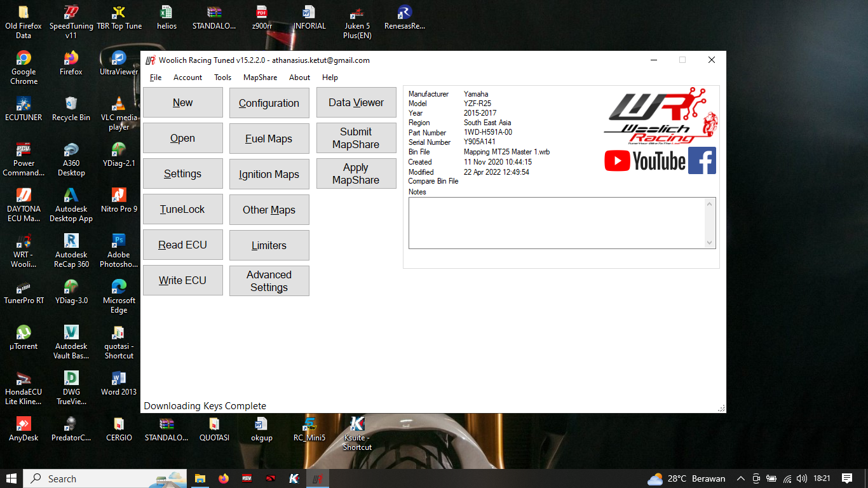The image size is (868, 488).
Task: Open File Explorer from the taskbar
Action: pyautogui.click(x=200, y=478)
